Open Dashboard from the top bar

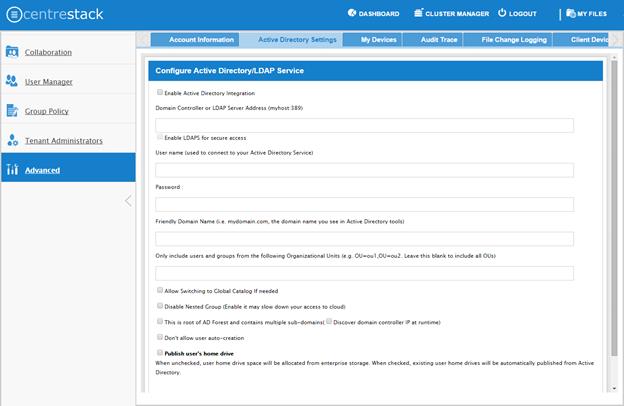373,14
